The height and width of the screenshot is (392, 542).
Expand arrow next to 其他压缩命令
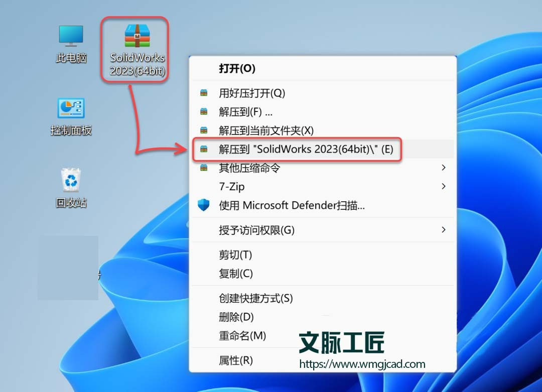click(444, 168)
